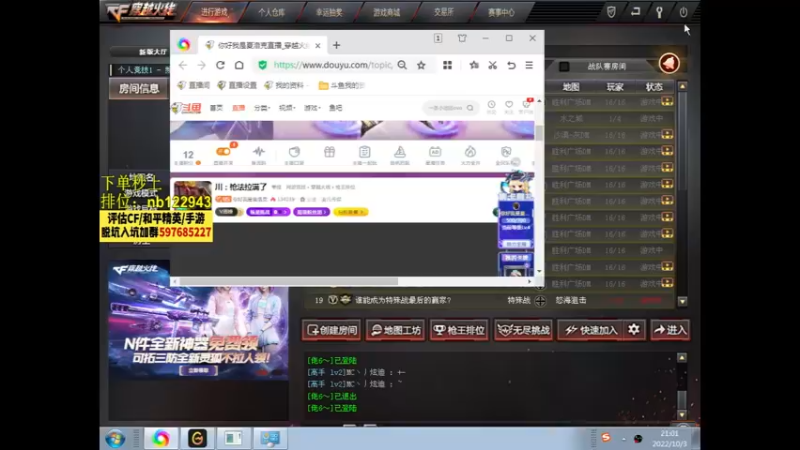Image resolution: width=800 pixels, height=450 pixels.
Task: Bookmark page with the outline star icon
Action: pyautogui.click(x=421, y=65)
